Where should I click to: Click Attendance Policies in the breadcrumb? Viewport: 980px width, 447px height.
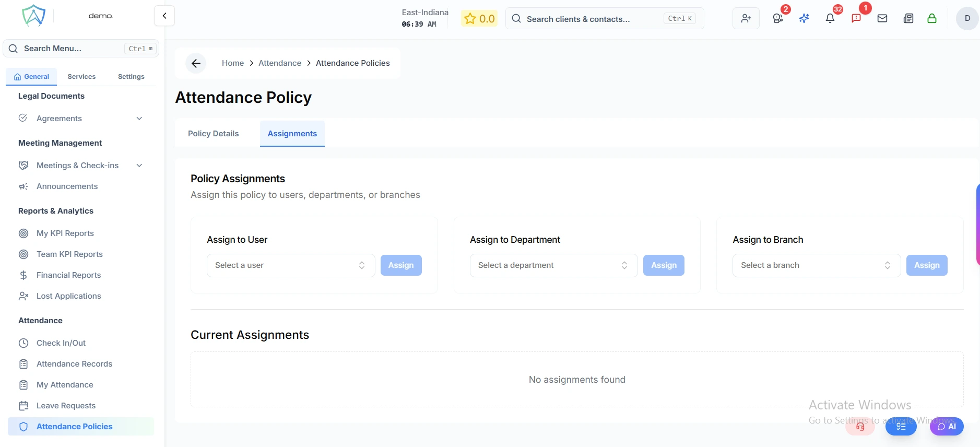(x=353, y=63)
